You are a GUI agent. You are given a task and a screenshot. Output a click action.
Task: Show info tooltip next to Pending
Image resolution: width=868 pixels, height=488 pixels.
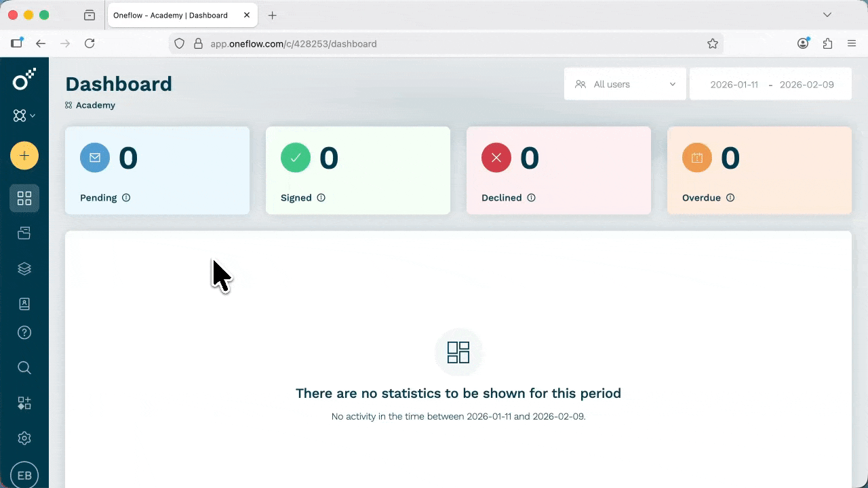coord(126,198)
